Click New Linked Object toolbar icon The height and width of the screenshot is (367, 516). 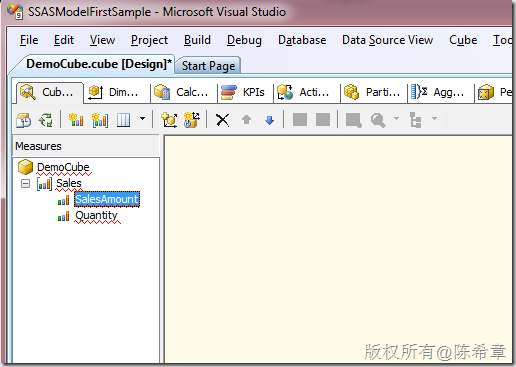(x=192, y=120)
